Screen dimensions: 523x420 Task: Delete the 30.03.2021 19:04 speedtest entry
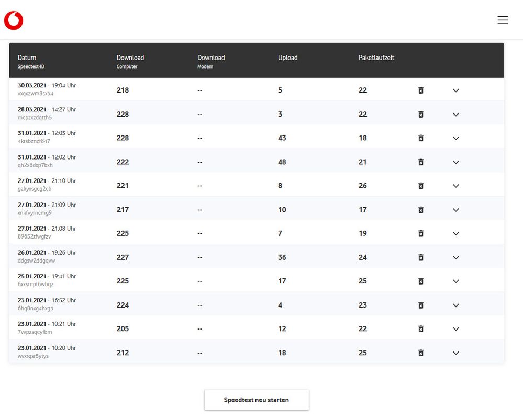click(421, 90)
